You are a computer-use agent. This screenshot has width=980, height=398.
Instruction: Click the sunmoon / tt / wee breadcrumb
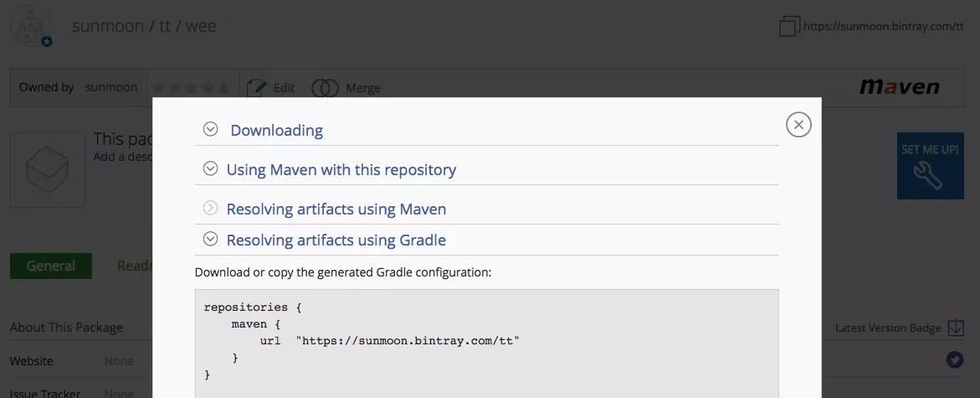pyautogui.click(x=145, y=26)
